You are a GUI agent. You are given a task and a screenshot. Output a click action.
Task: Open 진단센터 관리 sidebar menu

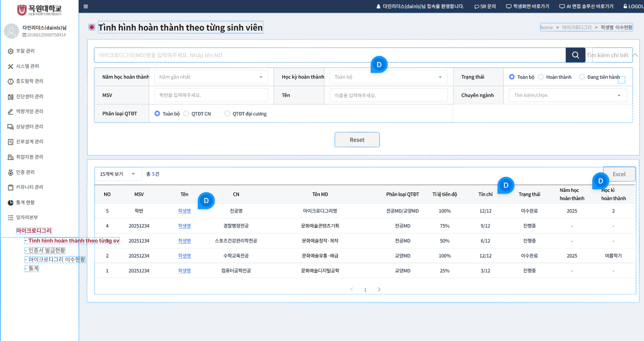point(29,96)
